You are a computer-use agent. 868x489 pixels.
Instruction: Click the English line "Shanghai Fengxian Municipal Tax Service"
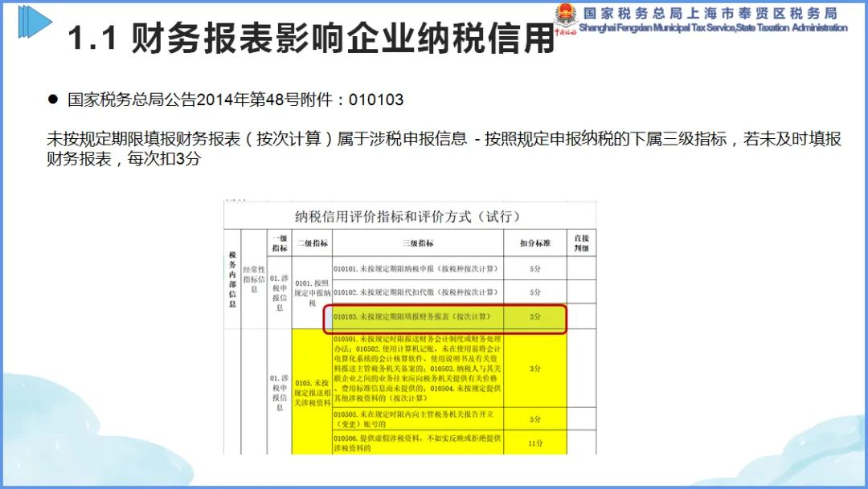[x=657, y=27]
